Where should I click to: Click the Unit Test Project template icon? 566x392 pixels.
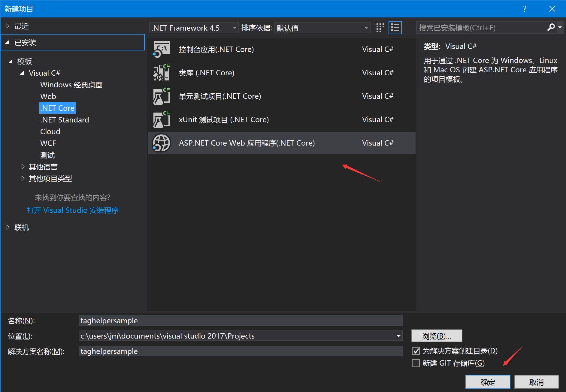(162, 96)
